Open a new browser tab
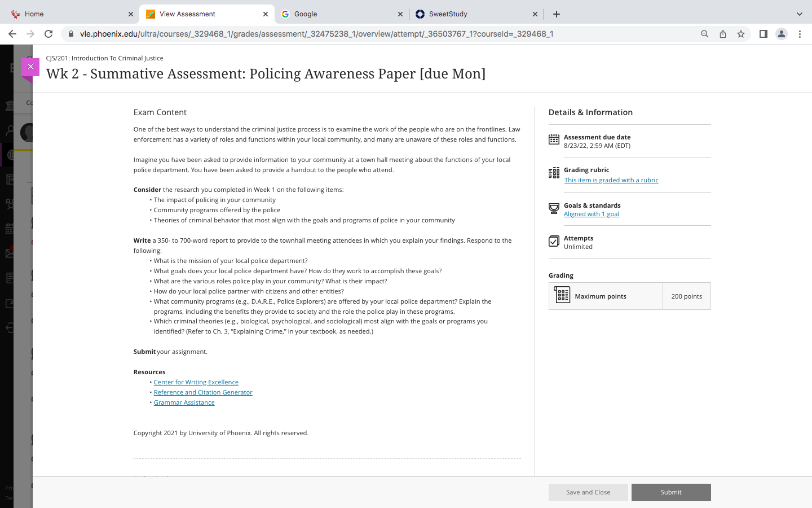 coord(557,14)
